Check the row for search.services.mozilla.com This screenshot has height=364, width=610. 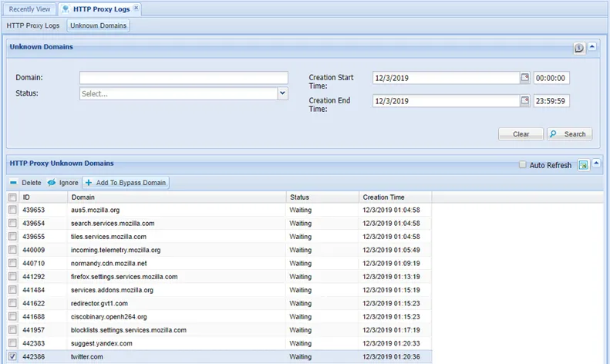pyautogui.click(x=12, y=223)
